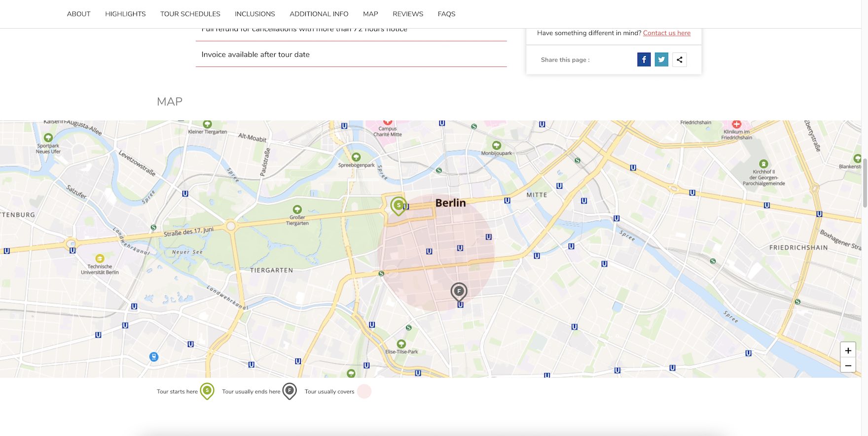Viewport: 868px width, 436px height.
Task: Click the pink 'Tour usually covers' legend swatch
Action: point(364,391)
